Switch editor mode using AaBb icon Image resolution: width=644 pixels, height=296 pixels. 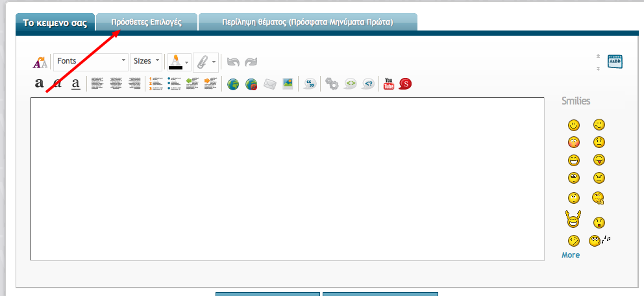[615, 61]
